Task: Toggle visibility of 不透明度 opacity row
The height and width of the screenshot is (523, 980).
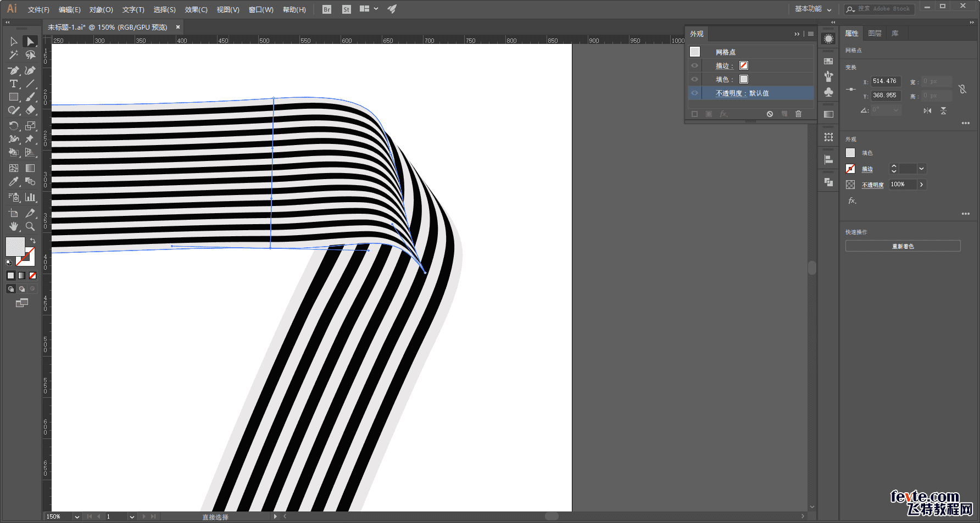Action: point(694,93)
